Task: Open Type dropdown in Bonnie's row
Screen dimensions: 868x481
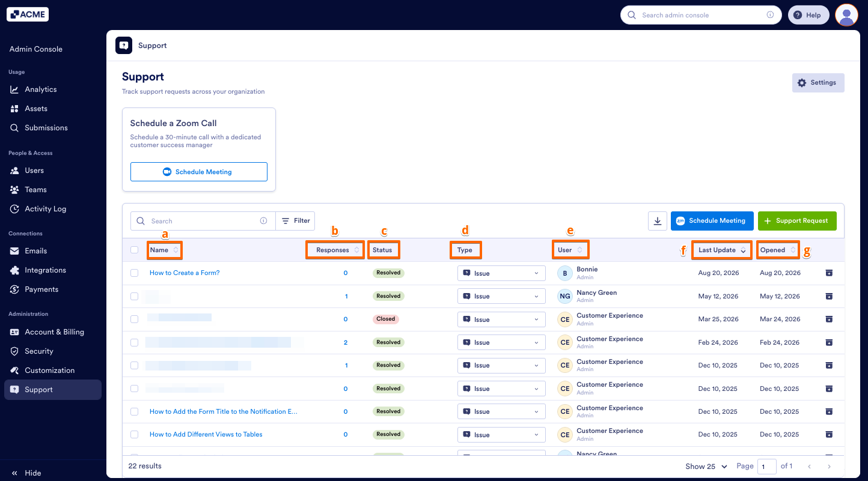Action: click(x=501, y=273)
